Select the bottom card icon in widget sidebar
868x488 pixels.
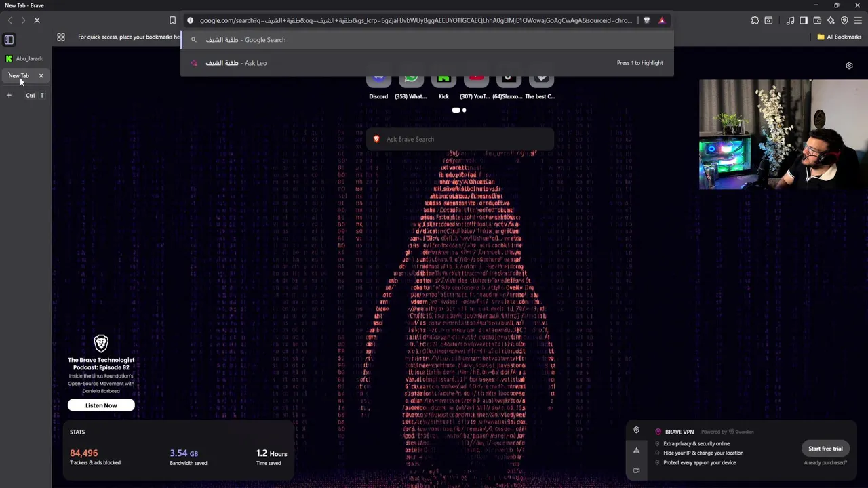[x=636, y=470]
